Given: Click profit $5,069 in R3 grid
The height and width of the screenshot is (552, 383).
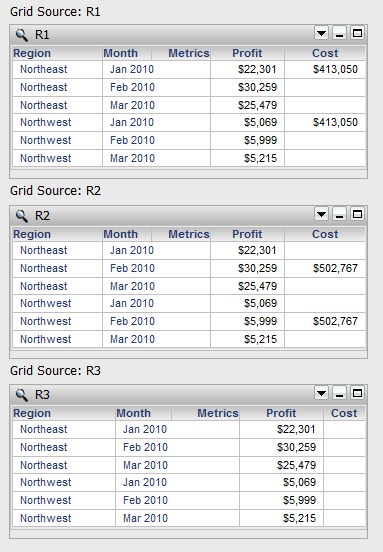Looking at the screenshot, I should [299, 482].
